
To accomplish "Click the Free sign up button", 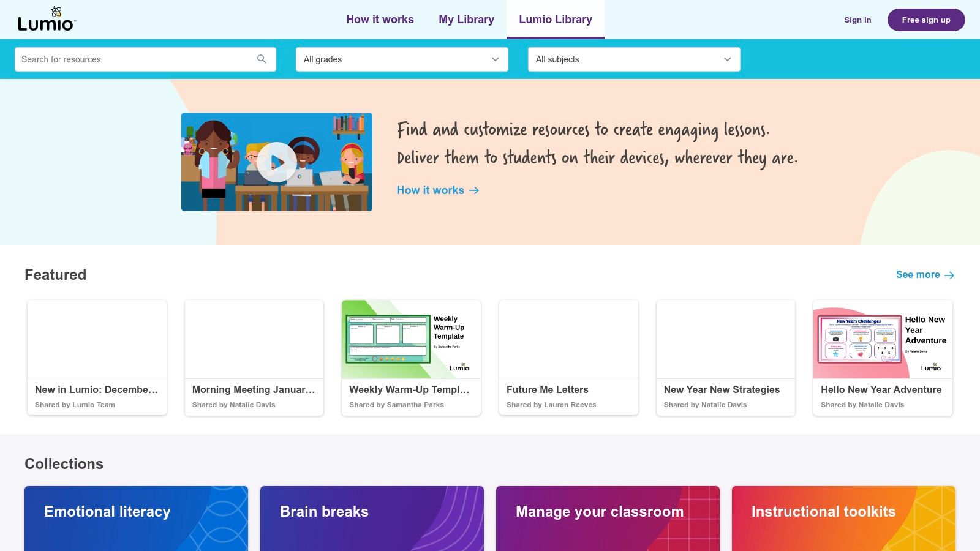I will tap(926, 20).
